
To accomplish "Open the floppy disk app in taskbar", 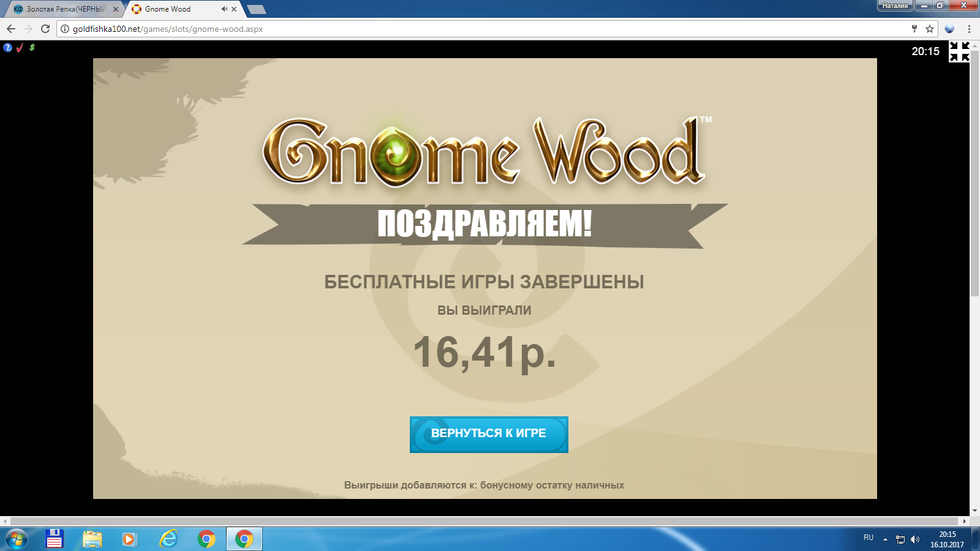I will tap(55, 539).
